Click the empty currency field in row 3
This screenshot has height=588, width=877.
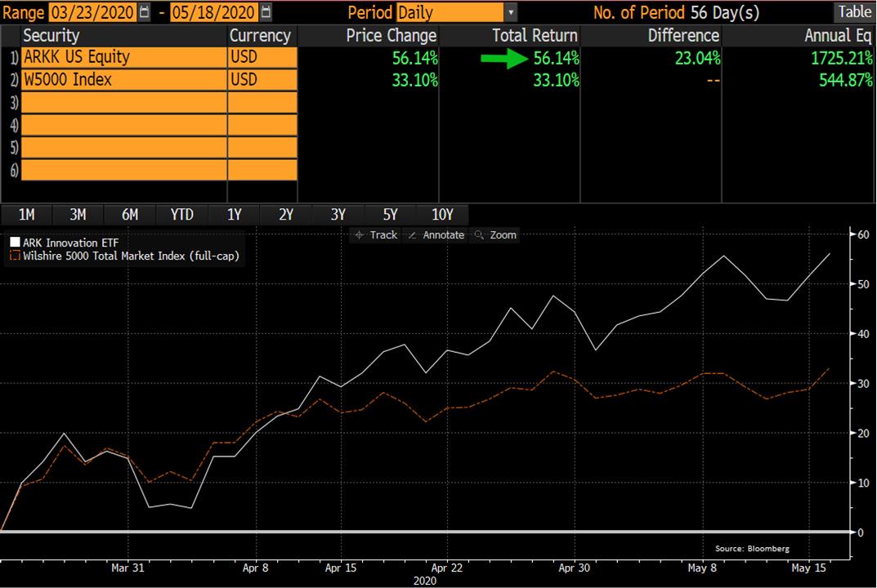262,102
